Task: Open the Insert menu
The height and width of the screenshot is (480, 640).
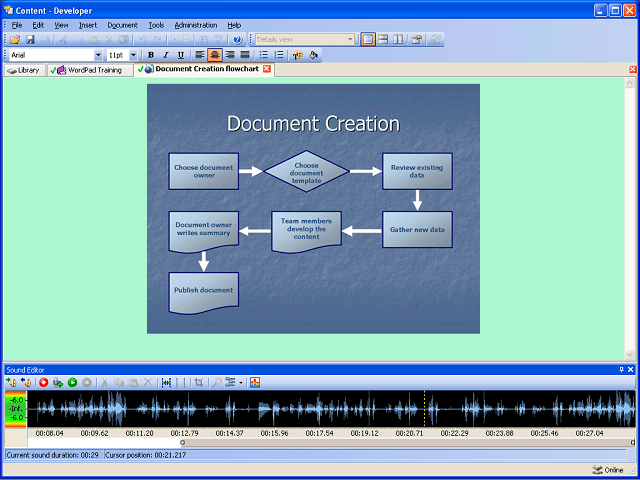Action: point(88,25)
